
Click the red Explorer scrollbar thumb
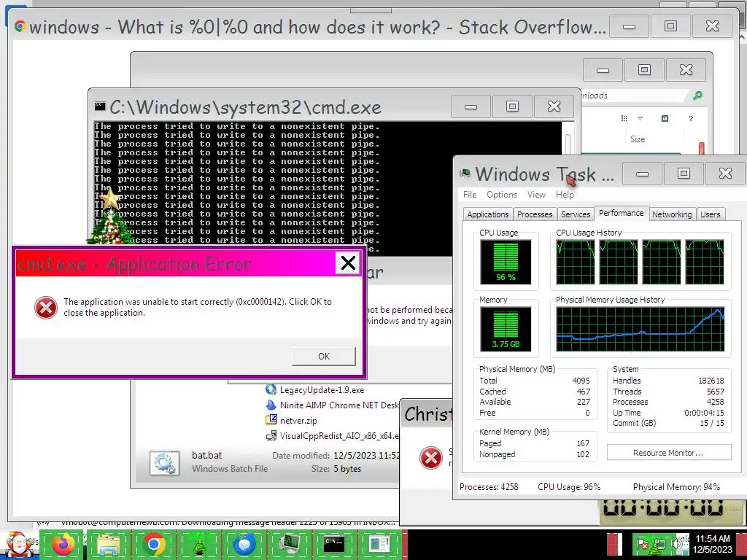(x=701, y=148)
